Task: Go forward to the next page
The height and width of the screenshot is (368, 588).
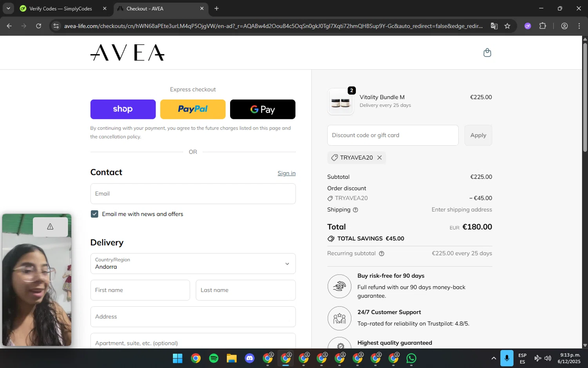Action: tap(24, 26)
